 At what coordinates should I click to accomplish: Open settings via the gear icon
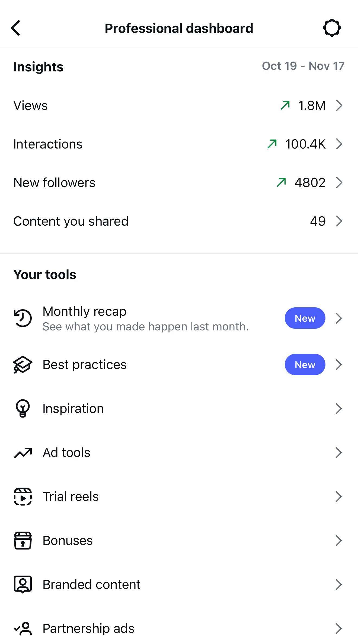[x=332, y=28]
